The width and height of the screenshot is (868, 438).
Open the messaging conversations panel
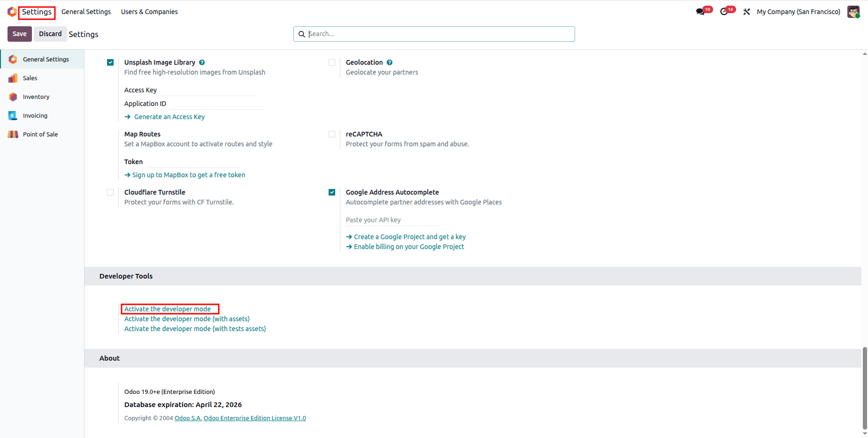pos(700,11)
